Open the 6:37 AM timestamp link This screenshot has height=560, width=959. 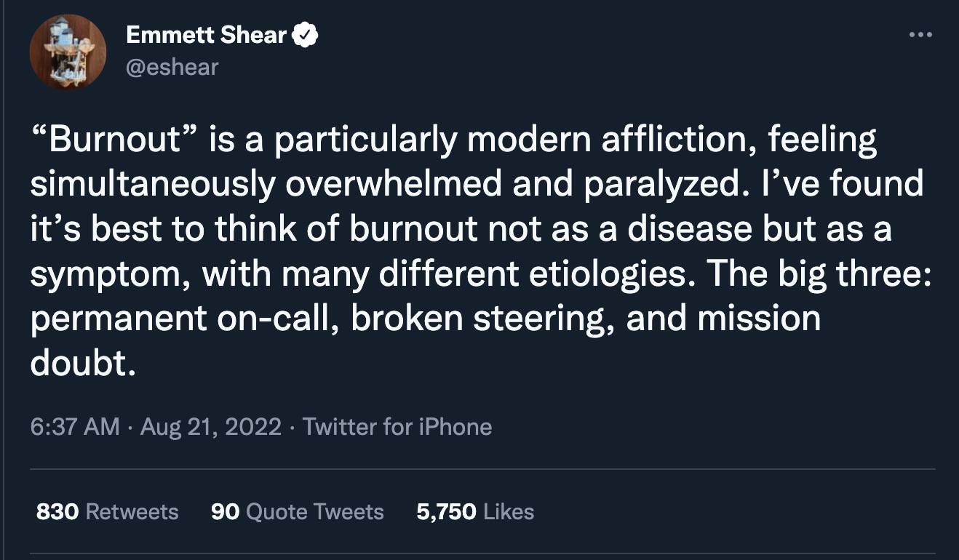(x=75, y=426)
